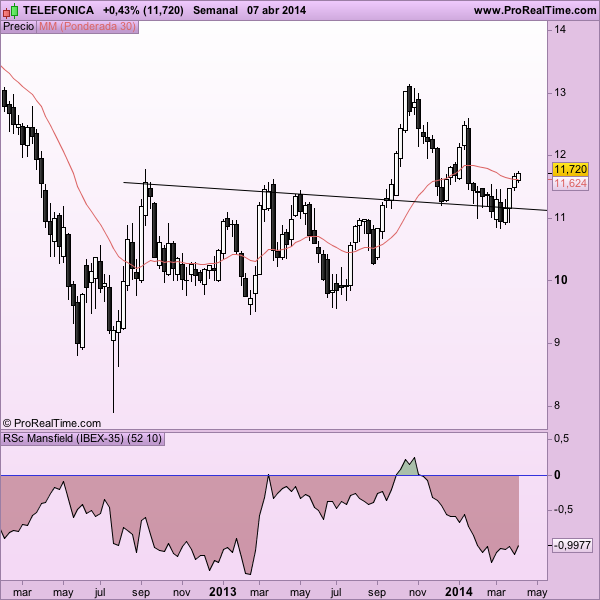This screenshot has height=600, width=600.
Task: Click the yellow 11,720 price tag
Action: (570, 169)
